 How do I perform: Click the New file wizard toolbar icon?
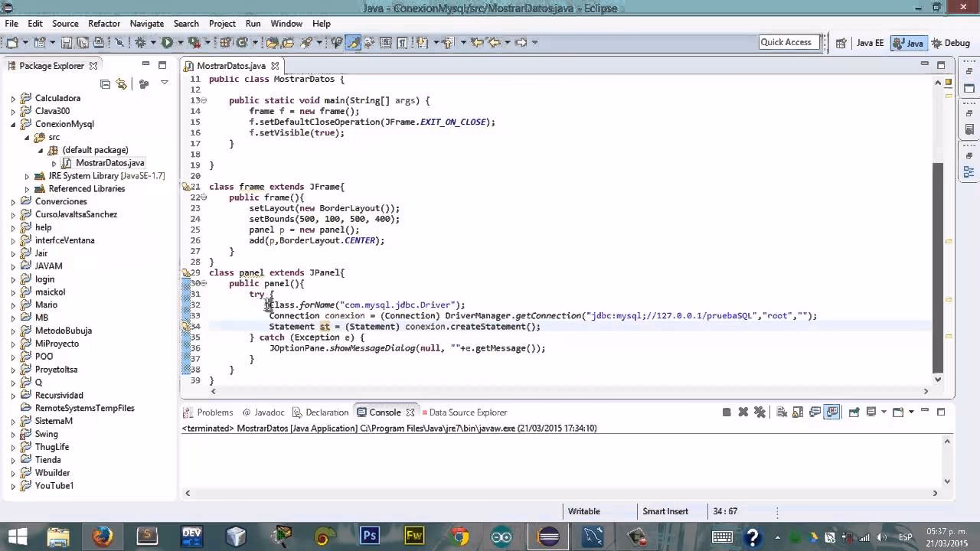(x=12, y=42)
